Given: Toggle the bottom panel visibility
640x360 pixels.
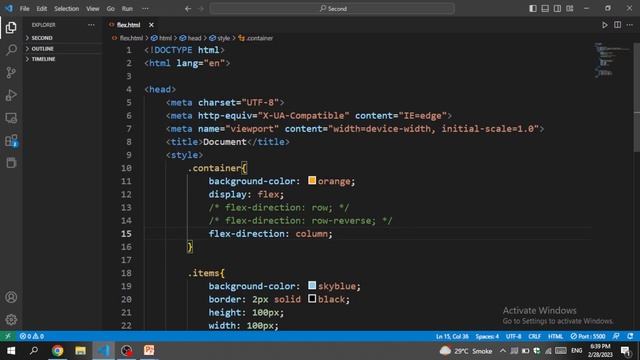Looking at the screenshot, I should coord(545,9).
